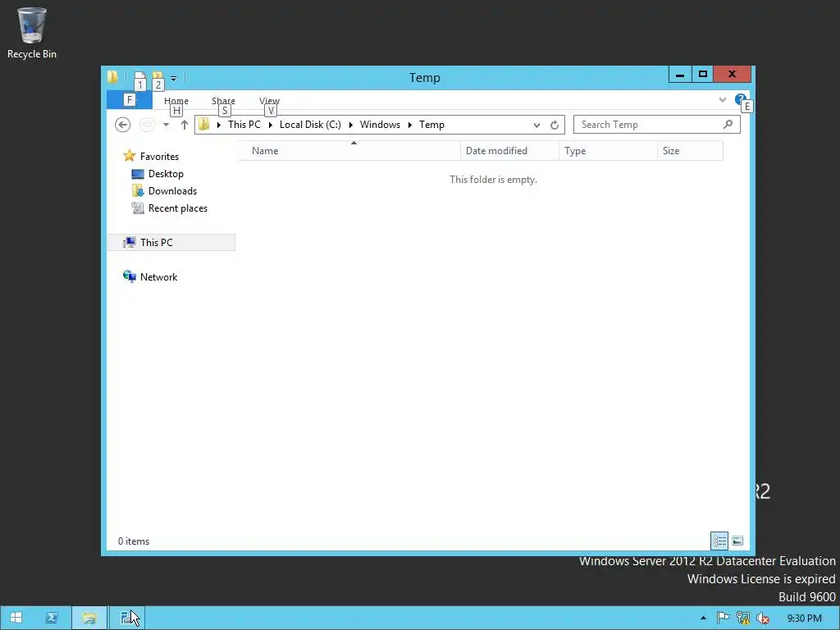
Task: Sort by Date modified column
Action: (x=509, y=151)
